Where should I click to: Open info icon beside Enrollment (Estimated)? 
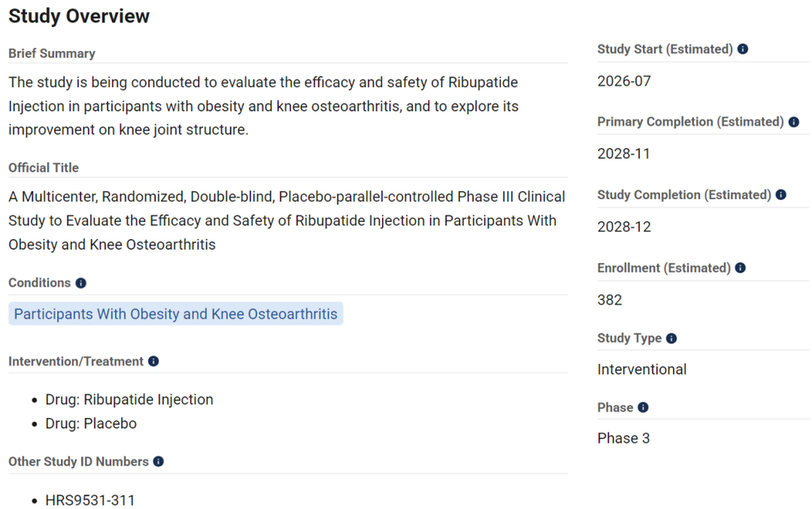pyautogui.click(x=740, y=268)
